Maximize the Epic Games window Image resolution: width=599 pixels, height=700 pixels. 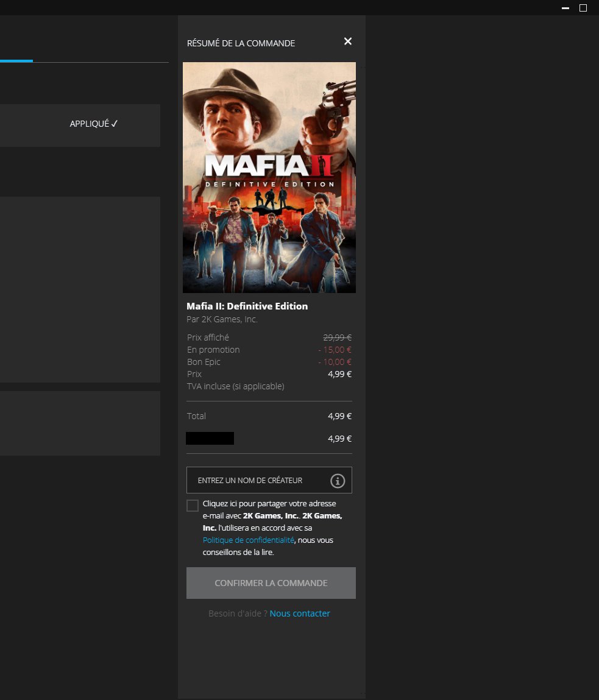(x=583, y=8)
